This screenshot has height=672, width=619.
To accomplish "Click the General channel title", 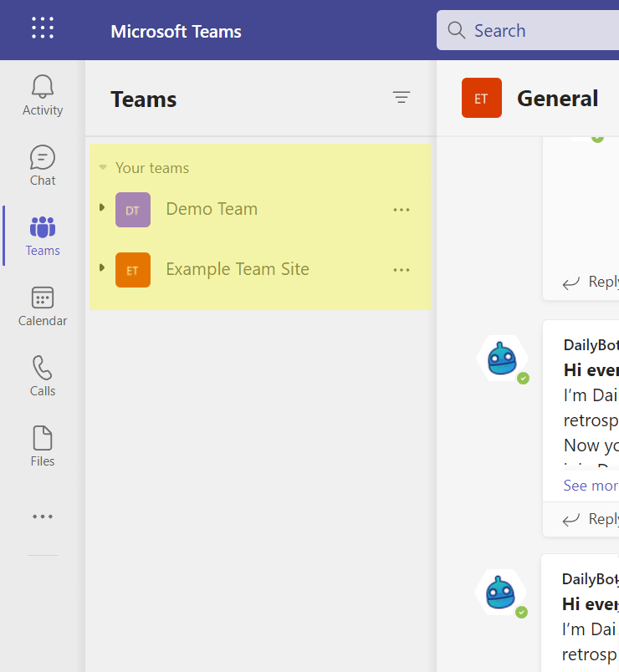I will (x=558, y=99).
